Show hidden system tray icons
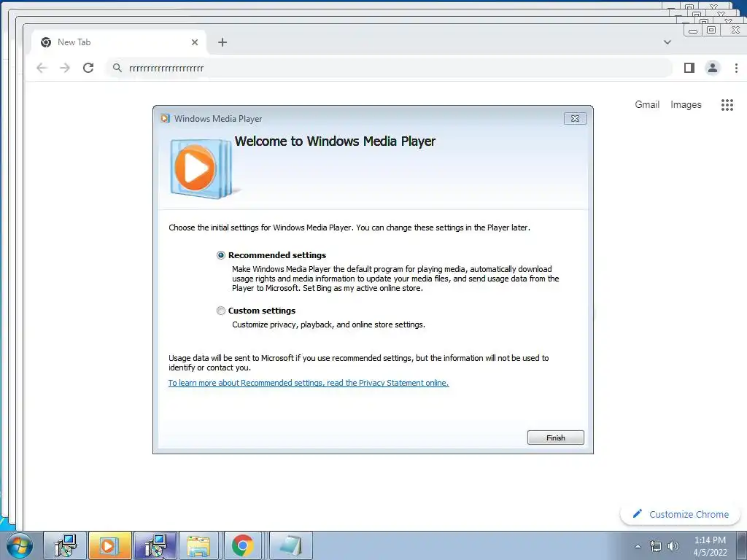 (x=638, y=546)
